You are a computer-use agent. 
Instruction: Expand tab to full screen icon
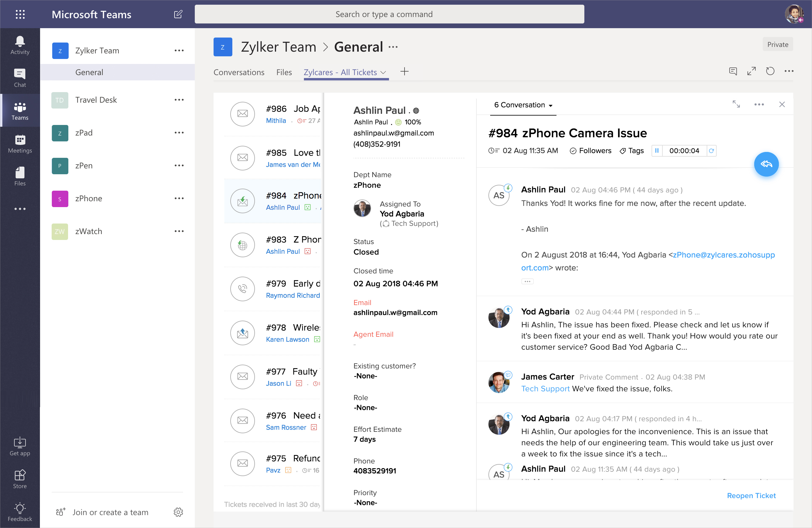751,71
